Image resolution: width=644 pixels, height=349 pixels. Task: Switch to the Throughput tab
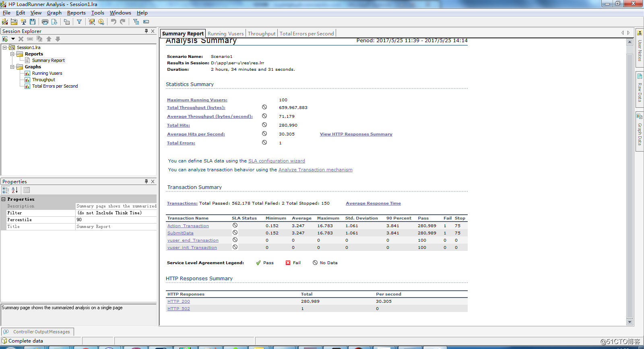point(262,34)
